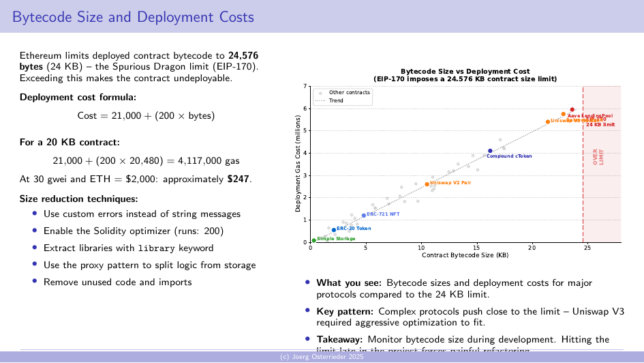Screen dimensions: 644x363
Task: Click the Compound cToken data point
Action: [490, 151]
